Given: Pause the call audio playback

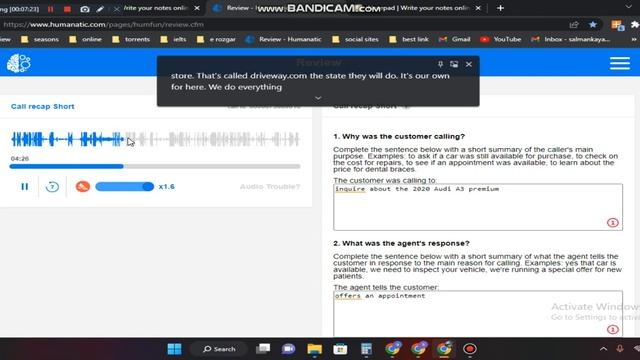Looking at the screenshot, I should click(x=24, y=187).
